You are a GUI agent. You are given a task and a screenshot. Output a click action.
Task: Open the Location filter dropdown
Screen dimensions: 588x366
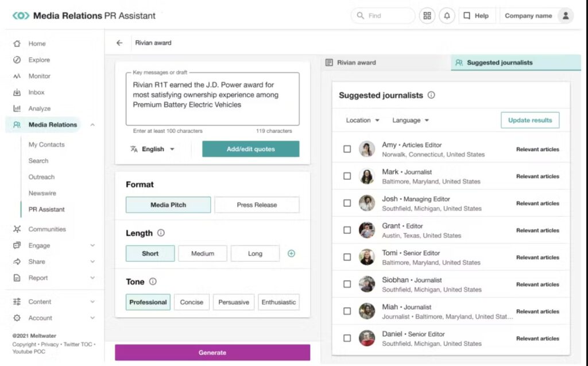pyautogui.click(x=363, y=120)
